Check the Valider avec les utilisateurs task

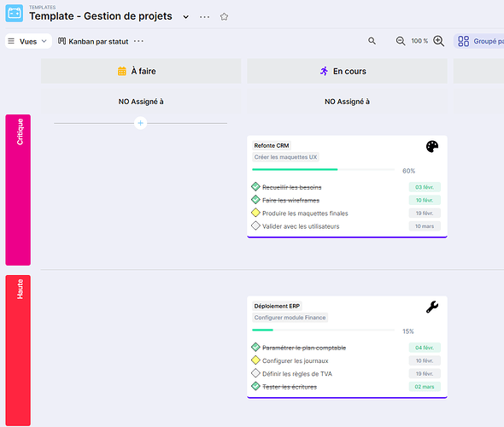pos(255,225)
